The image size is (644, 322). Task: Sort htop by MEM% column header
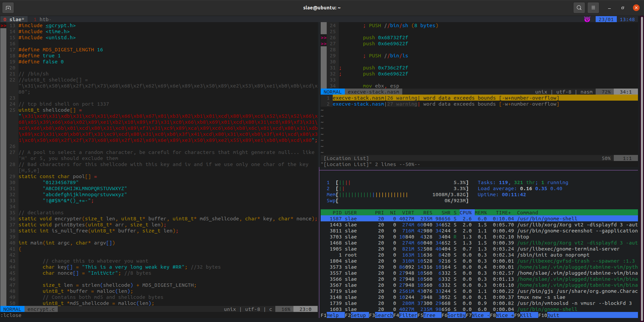point(480,213)
